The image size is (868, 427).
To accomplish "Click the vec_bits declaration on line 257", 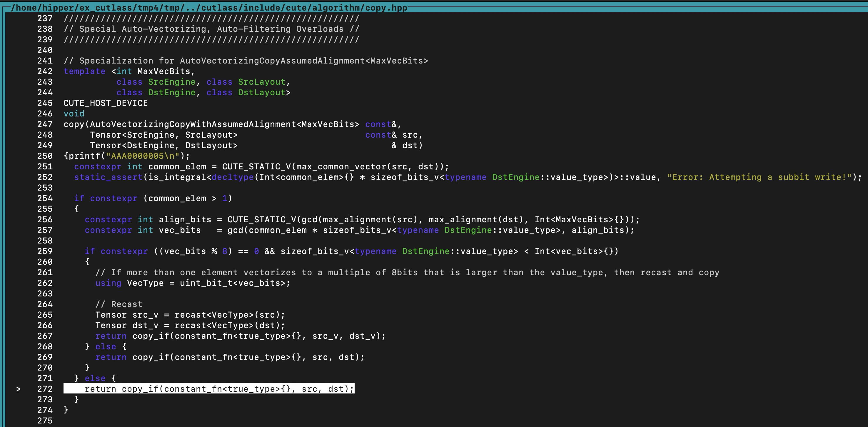I will (179, 230).
